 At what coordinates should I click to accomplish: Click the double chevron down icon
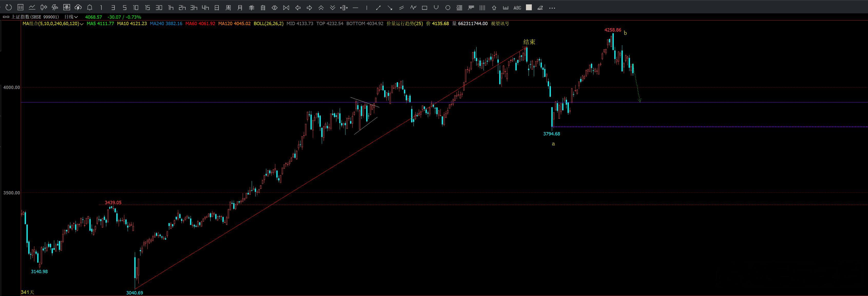click(x=333, y=7)
